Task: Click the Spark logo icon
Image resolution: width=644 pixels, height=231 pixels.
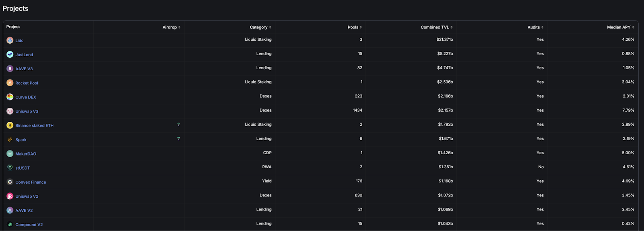Action: 10,139
